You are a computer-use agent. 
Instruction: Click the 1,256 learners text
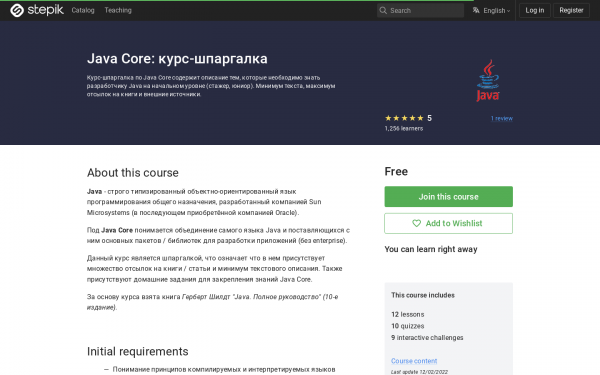pyautogui.click(x=404, y=129)
